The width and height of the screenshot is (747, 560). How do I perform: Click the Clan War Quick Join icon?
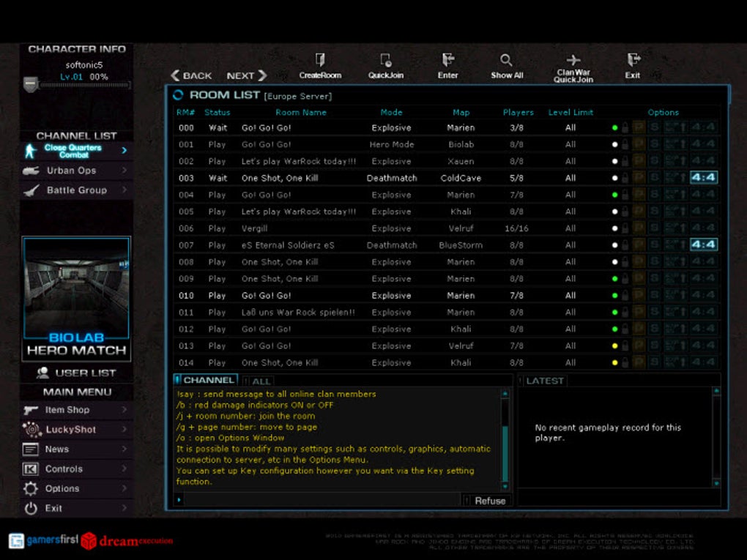pos(573,60)
